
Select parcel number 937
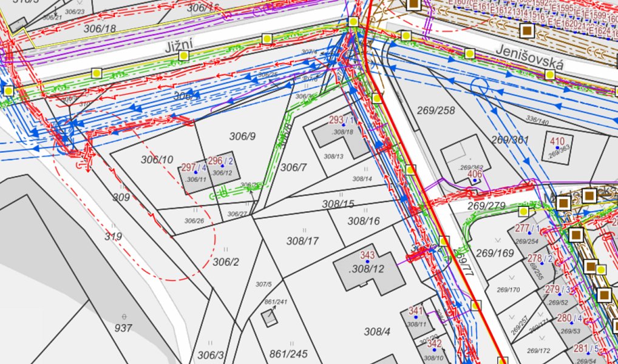pyautogui.click(x=123, y=328)
